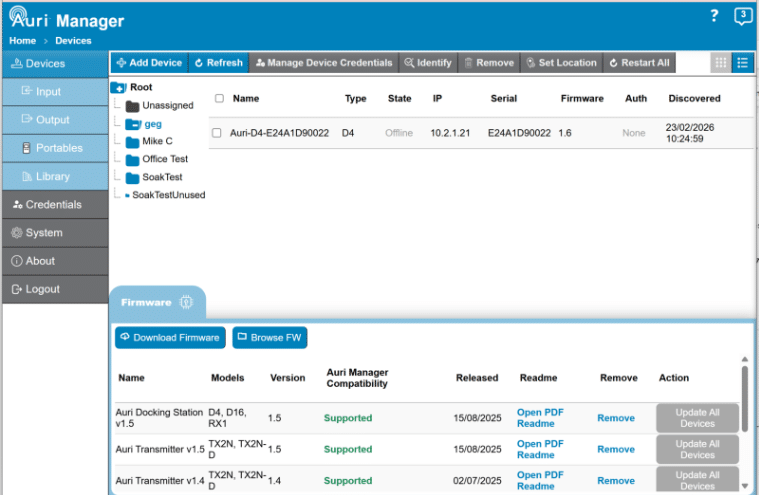The image size is (759, 495).
Task: Remove the Auri Docking Station v1.5 firmware
Action: click(616, 418)
